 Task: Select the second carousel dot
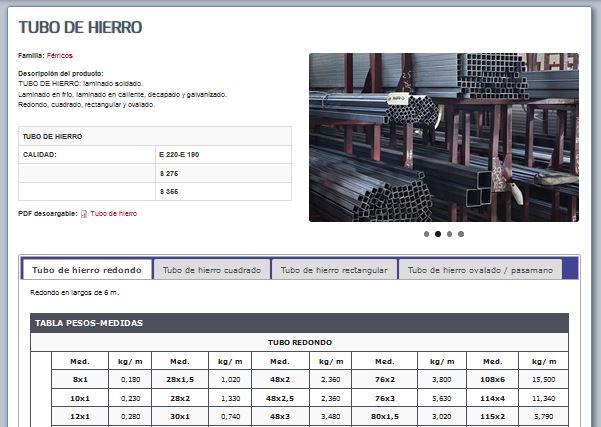438,234
